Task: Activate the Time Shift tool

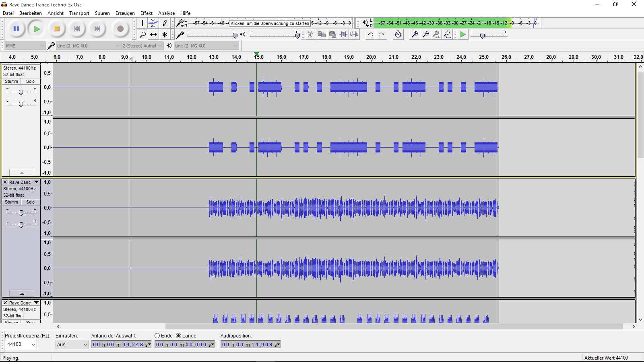Action: click(153, 35)
